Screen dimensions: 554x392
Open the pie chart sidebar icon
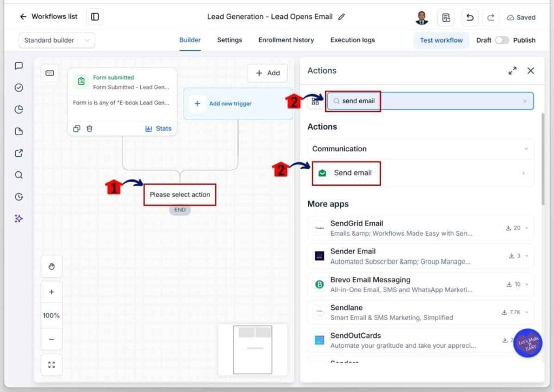[x=19, y=109]
